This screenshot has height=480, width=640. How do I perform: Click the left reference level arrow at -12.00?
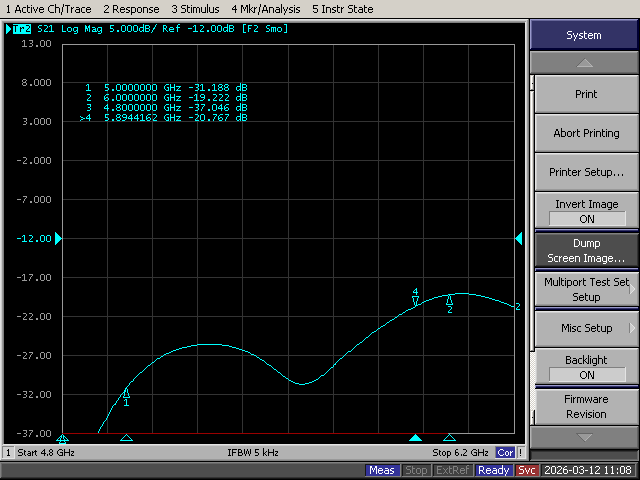click(58, 238)
